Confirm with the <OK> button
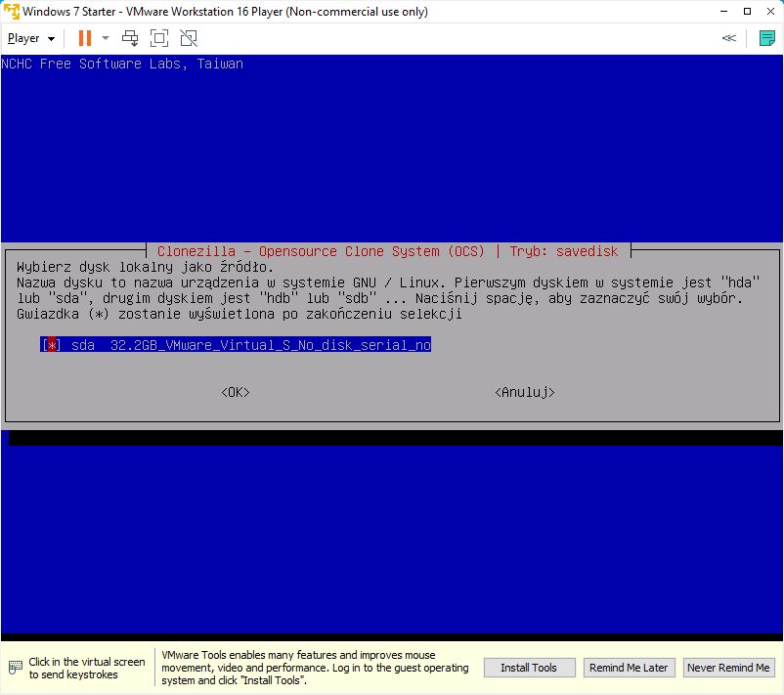The width and height of the screenshot is (784, 695). (x=236, y=392)
